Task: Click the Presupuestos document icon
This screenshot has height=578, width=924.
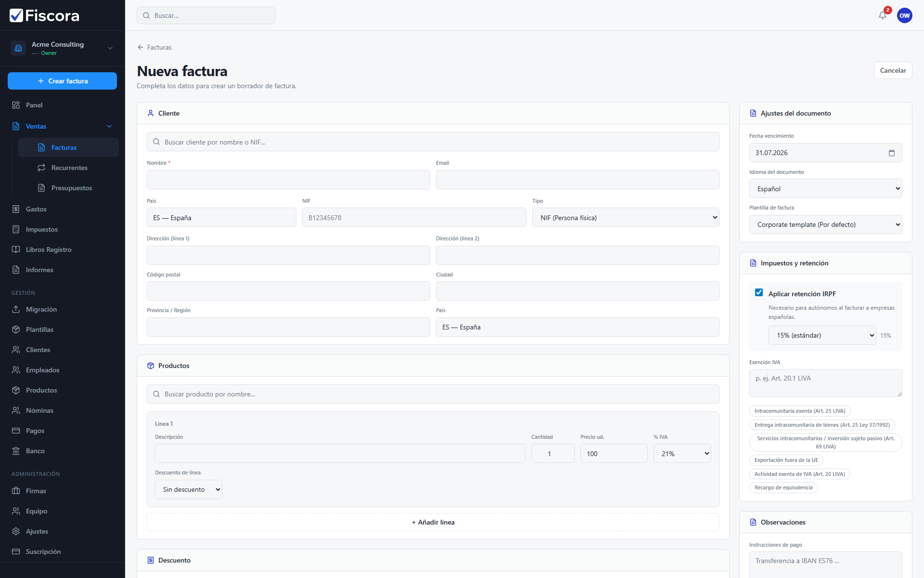Action: (x=41, y=188)
